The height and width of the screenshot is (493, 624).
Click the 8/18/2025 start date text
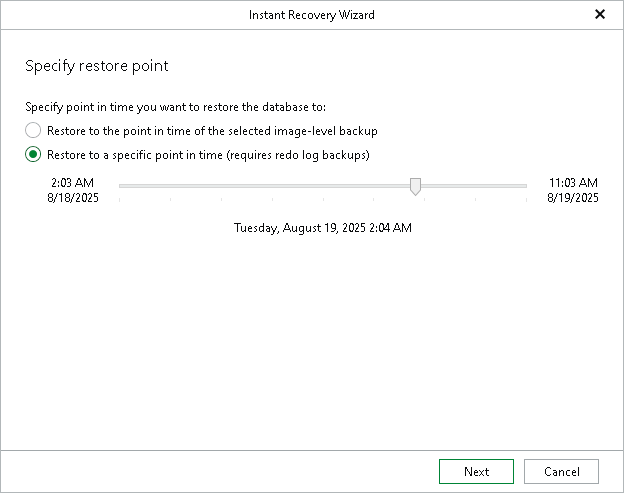(73, 198)
